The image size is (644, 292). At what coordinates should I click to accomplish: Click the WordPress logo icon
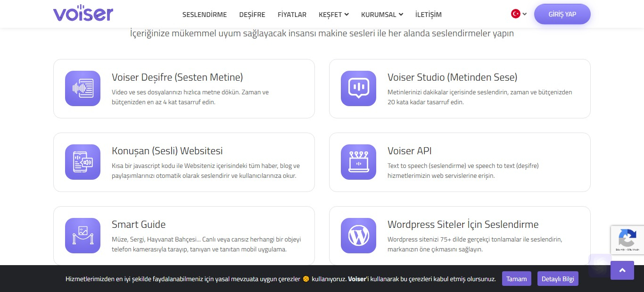pos(358,236)
